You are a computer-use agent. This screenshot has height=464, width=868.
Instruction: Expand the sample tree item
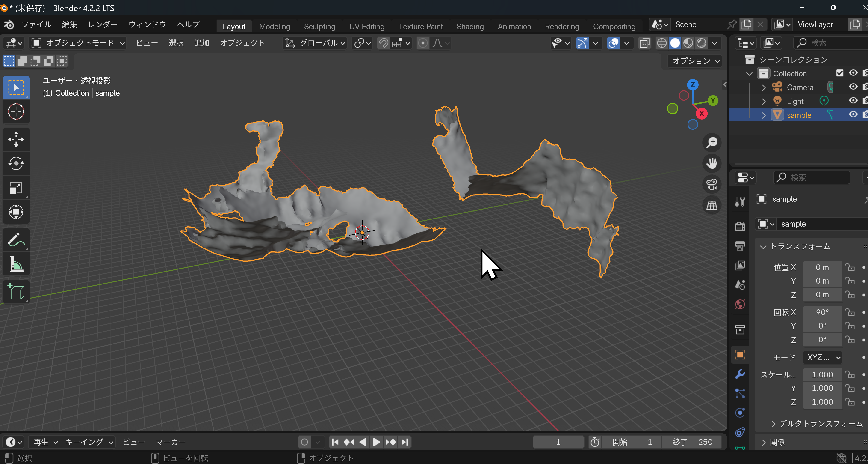(x=764, y=115)
